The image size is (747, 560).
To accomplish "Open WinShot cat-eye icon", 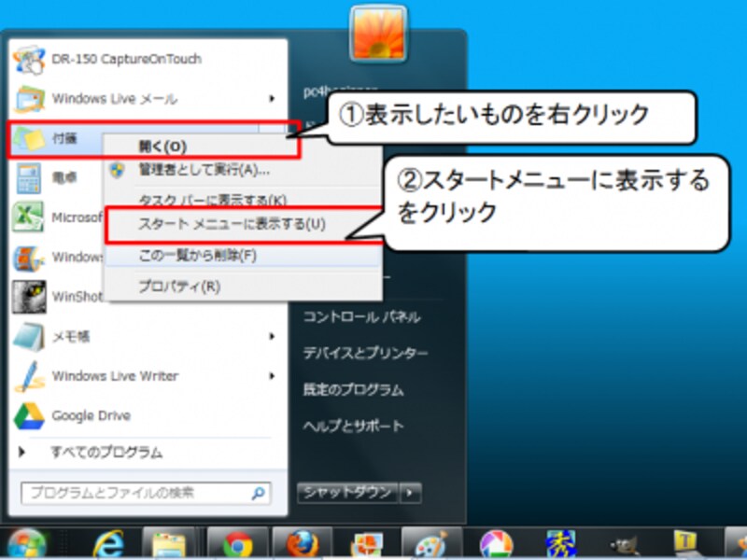I will click(29, 297).
